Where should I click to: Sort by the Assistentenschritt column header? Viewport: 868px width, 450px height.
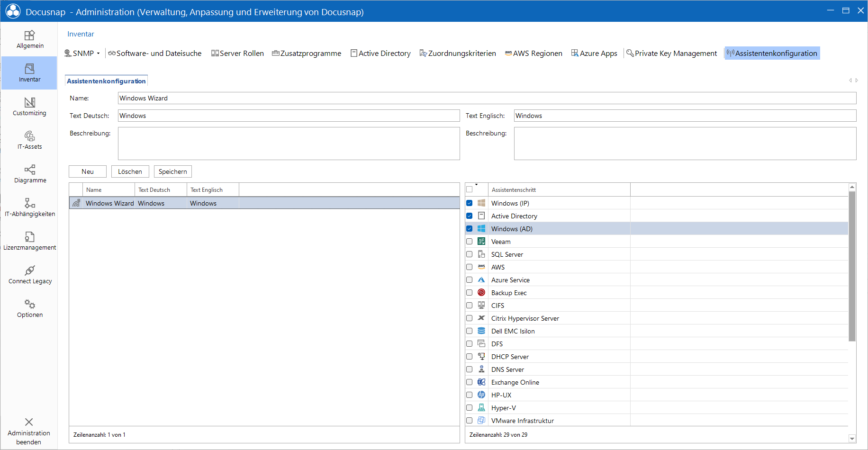click(559, 189)
